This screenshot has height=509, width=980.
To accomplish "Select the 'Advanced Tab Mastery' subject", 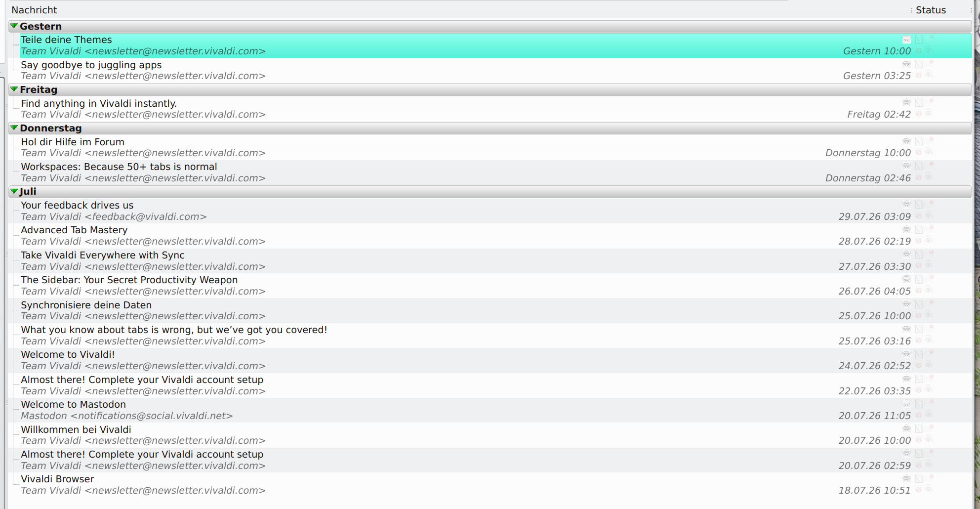I will tap(74, 230).
